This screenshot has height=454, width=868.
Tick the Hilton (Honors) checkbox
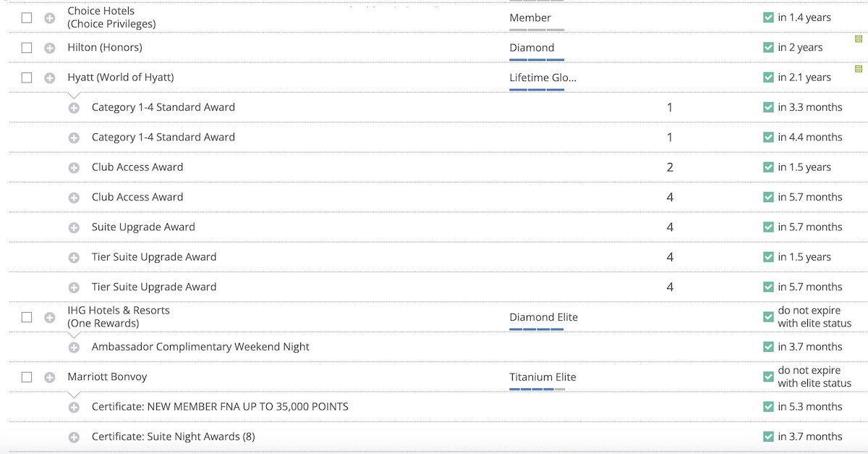(27, 48)
